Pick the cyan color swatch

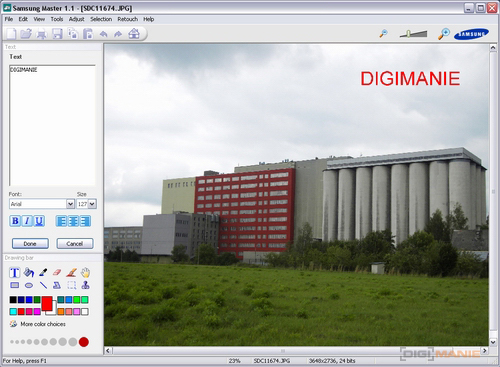(13, 312)
